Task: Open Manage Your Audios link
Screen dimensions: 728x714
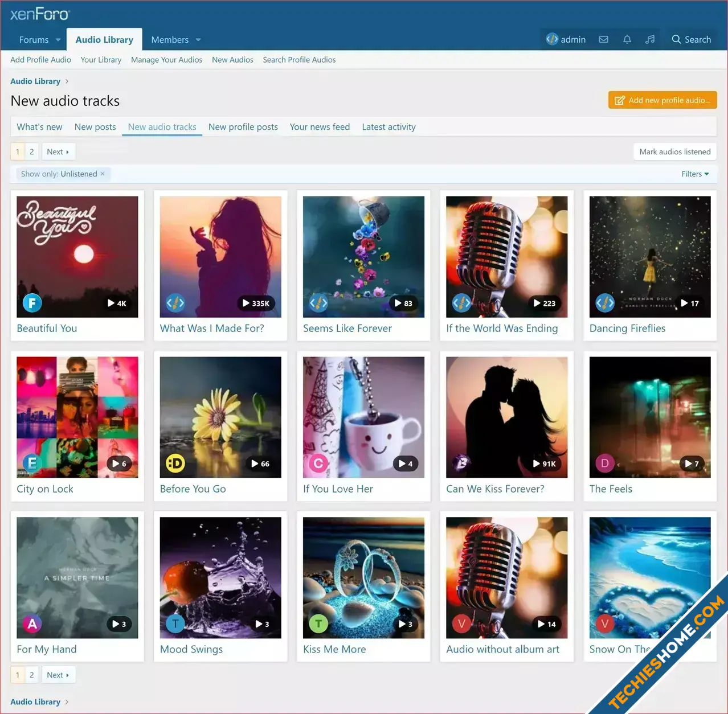Action: [x=166, y=60]
